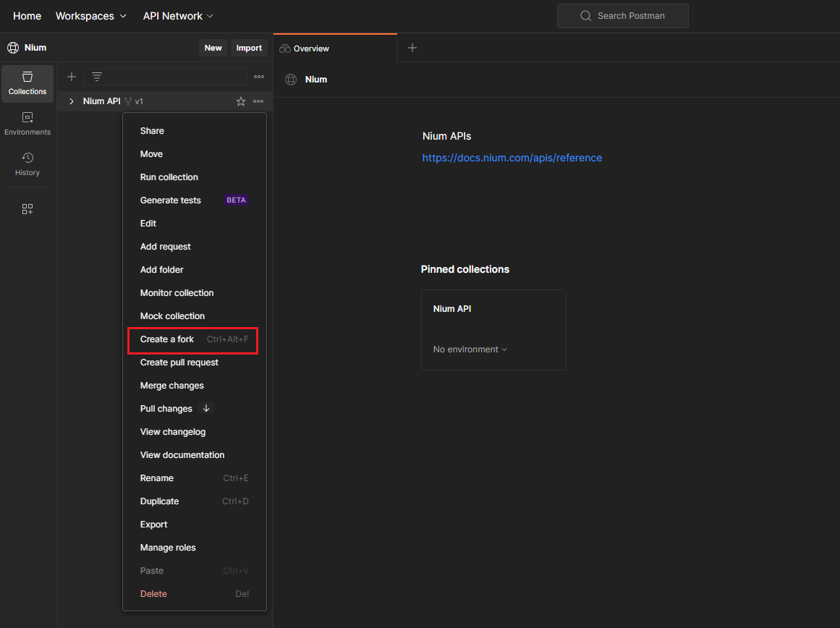Image resolution: width=840 pixels, height=628 pixels.
Task: Open the Environments sidebar panel
Action: click(x=27, y=124)
